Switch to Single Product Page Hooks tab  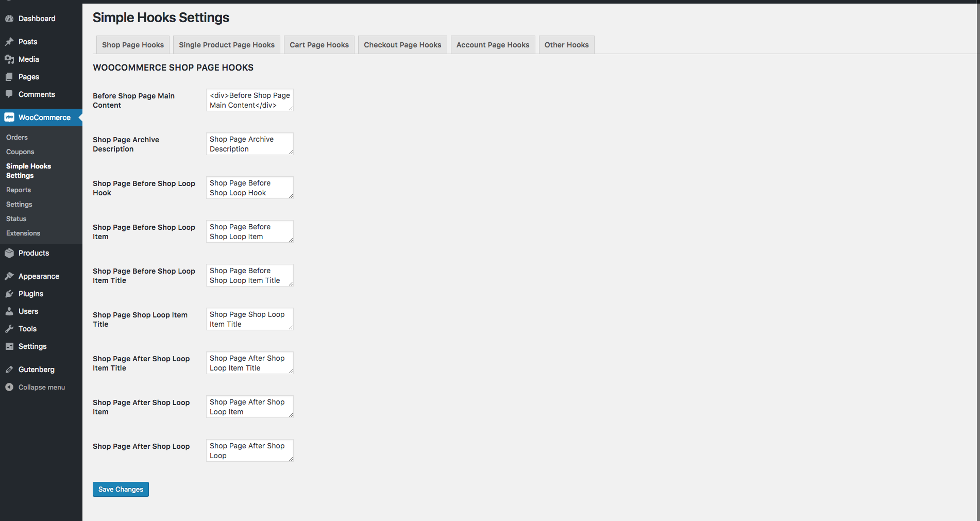[227, 45]
